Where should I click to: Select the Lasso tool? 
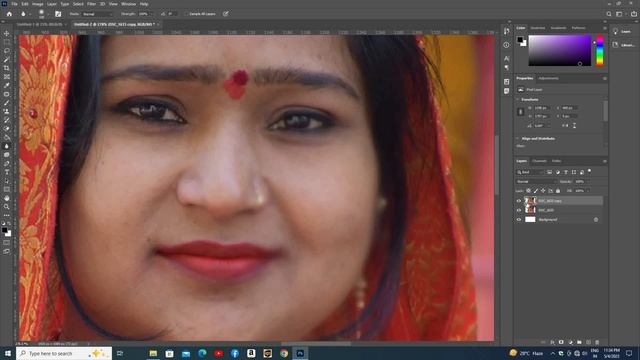tap(7, 51)
